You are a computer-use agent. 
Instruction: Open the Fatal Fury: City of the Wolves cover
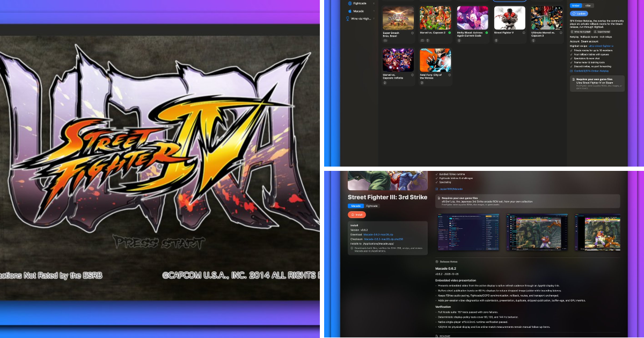(x=435, y=60)
